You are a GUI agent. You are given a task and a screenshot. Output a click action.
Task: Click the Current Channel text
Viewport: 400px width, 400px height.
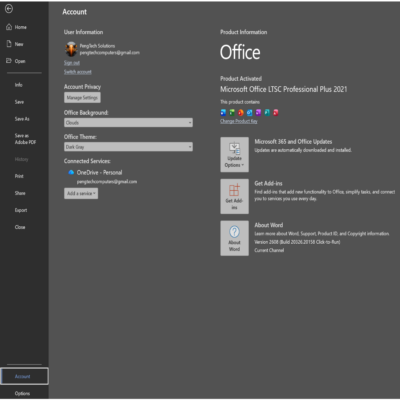point(269,250)
